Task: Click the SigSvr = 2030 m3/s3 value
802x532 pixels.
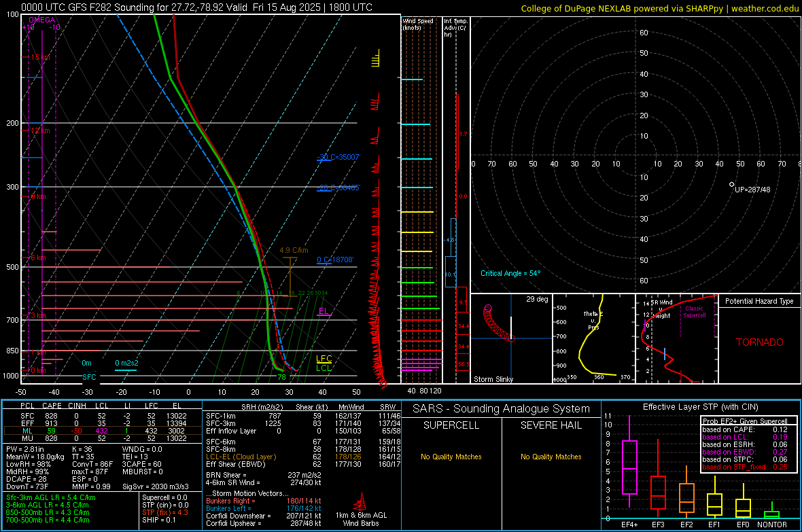Action: (x=156, y=486)
